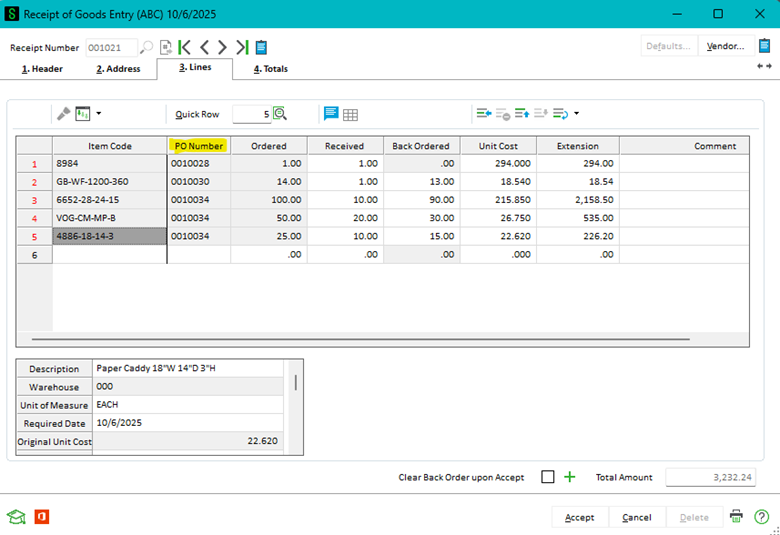
Task: Click the green plus icon beside checkbox
Action: [570, 477]
